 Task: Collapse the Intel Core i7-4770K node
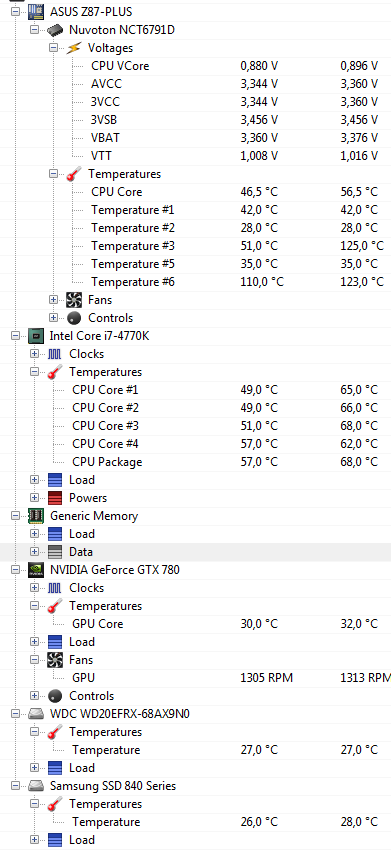pyautogui.click(x=16, y=336)
